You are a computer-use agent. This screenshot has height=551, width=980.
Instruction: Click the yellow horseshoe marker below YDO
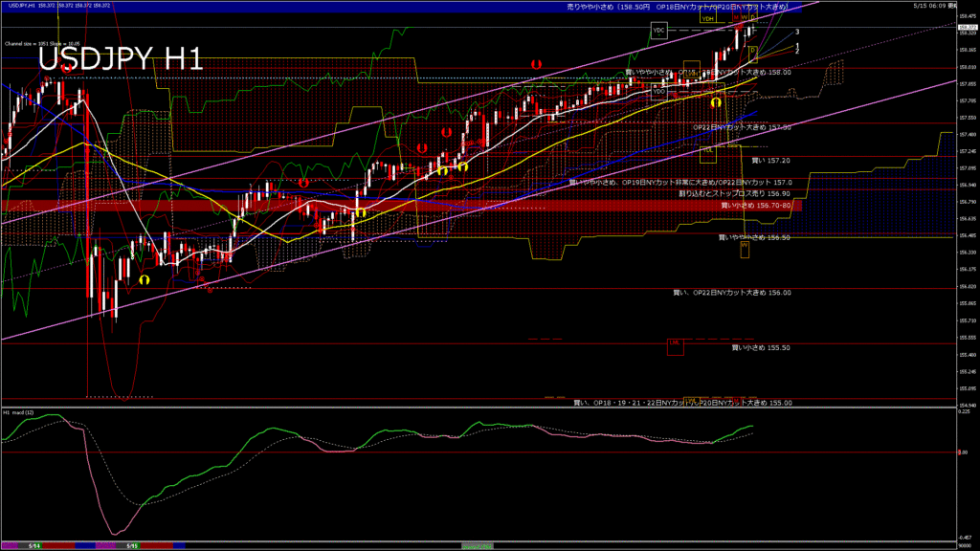pos(716,101)
